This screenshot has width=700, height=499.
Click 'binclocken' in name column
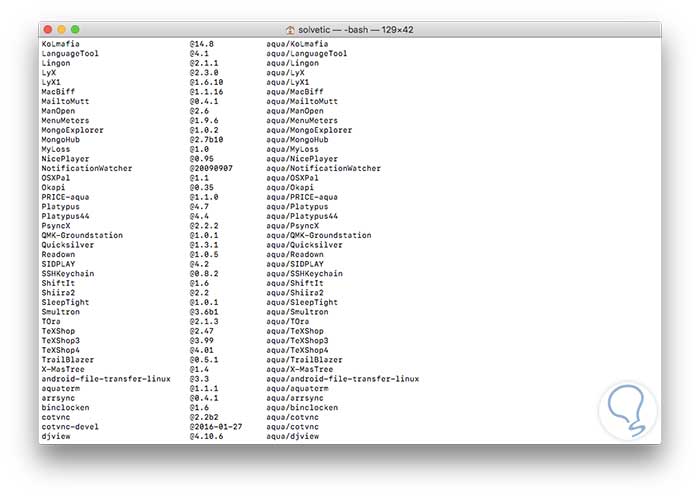click(65, 408)
